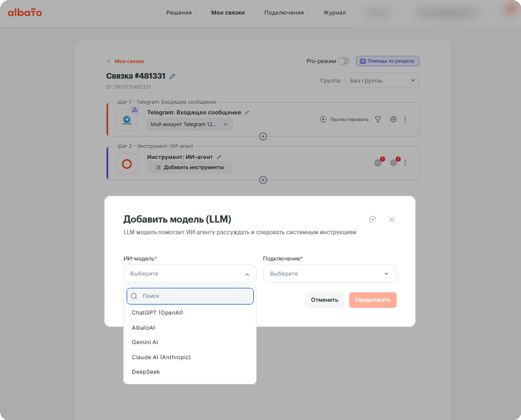Screen dimensions: 521x420
Task: Go back via Мои связки breadcrumb link
Action: pos(126,61)
